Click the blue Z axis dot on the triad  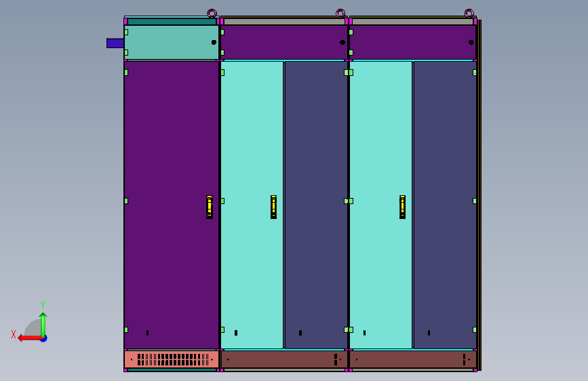(44, 338)
